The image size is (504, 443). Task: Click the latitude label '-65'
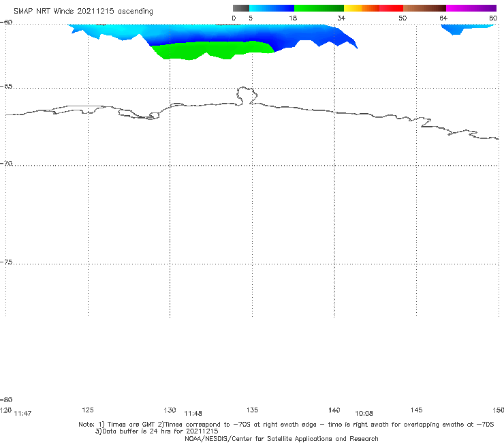(6, 87)
